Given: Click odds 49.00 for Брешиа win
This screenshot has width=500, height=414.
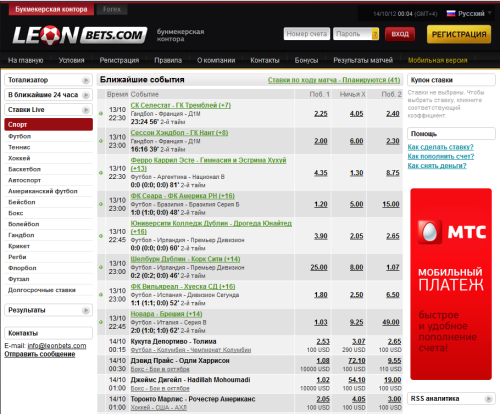Looking at the screenshot, I should tap(391, 322).
